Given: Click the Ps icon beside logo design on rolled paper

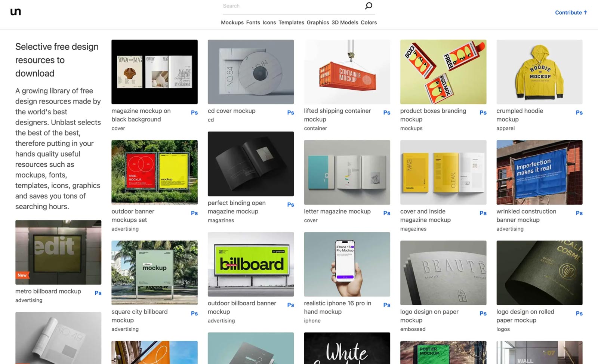Looking at the screenshot, I should pos(579,314).
